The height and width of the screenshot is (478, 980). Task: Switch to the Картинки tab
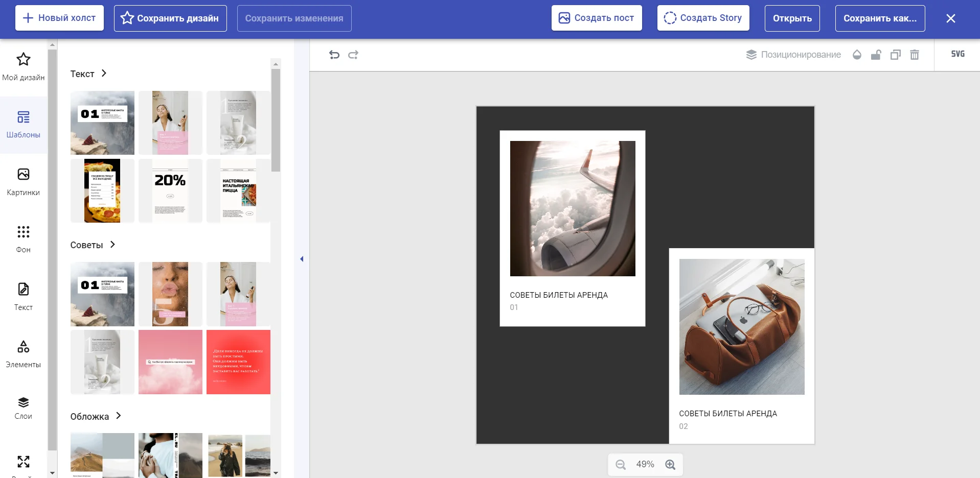pos(24,182)
